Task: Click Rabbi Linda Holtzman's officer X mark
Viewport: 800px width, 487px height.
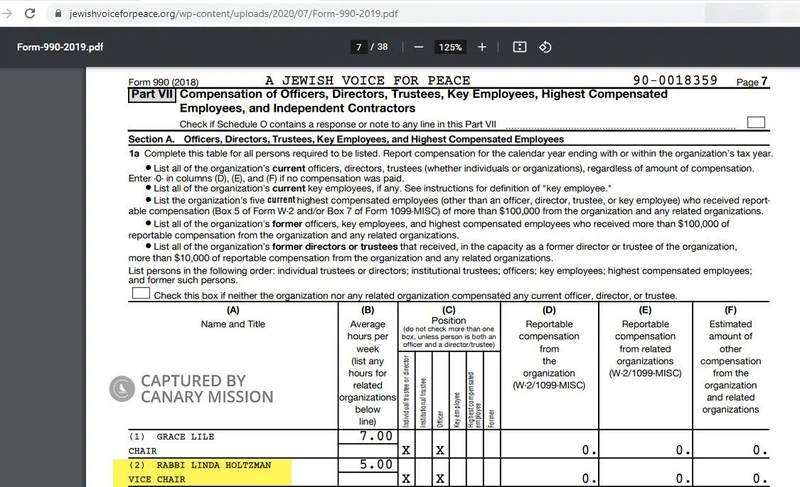Action: click(x=440, y=479)
